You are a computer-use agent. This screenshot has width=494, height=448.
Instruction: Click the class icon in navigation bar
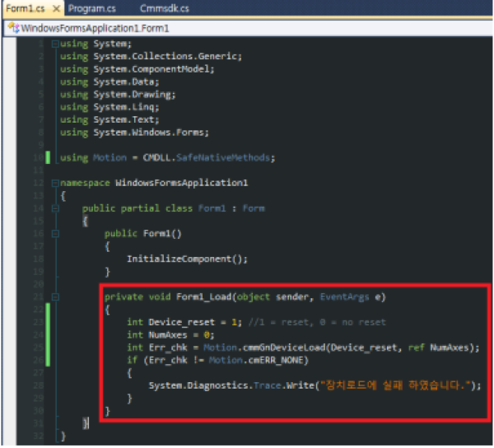coord(12,27)
